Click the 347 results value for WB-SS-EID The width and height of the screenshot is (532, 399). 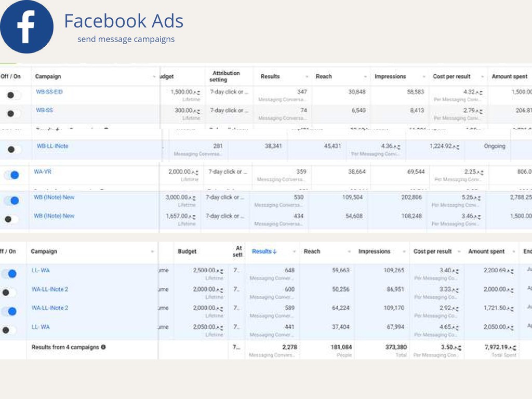pyautogui.click(x=302, y=91)
